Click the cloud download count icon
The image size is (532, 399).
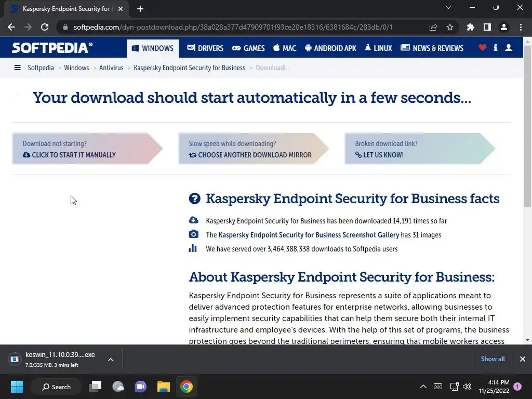click(193, 220)
